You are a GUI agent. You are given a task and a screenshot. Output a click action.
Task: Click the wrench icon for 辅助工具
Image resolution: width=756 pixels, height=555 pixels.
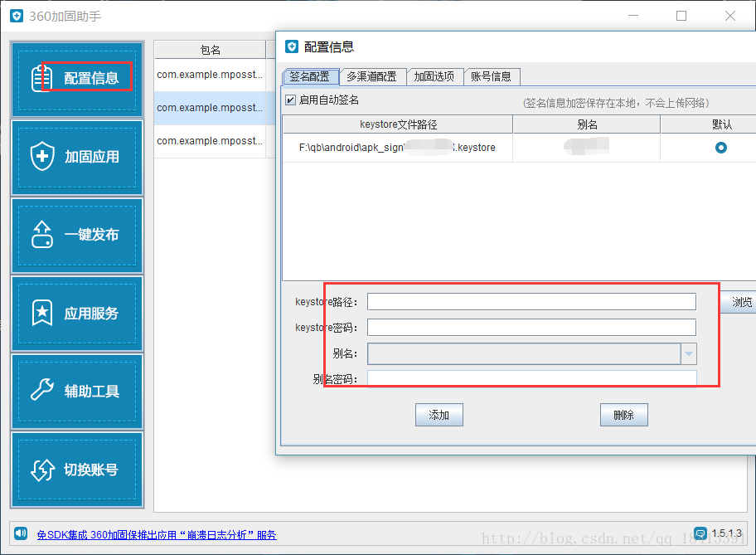[x=42, y=390]
